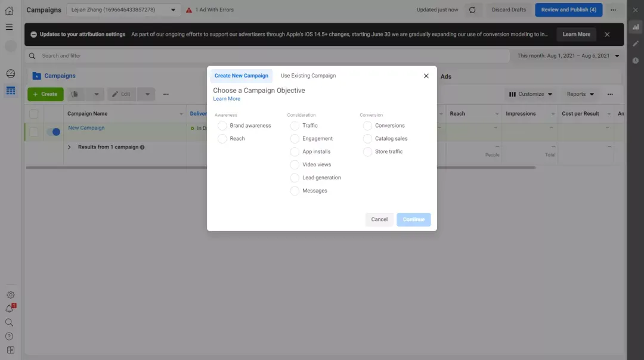
Task: Open dropdown arrow next to duplicate button
Action: (96, 94)
